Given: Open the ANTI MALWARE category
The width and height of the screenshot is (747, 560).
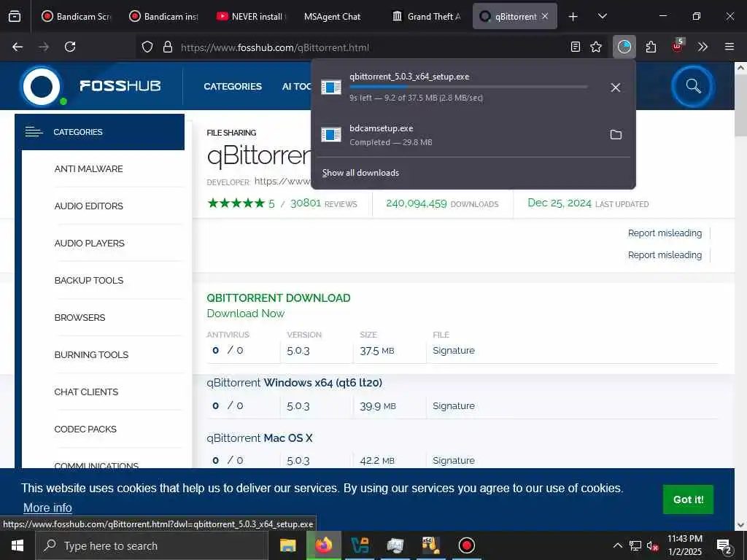Looking at the screenshot, I should tap(88, 168).
